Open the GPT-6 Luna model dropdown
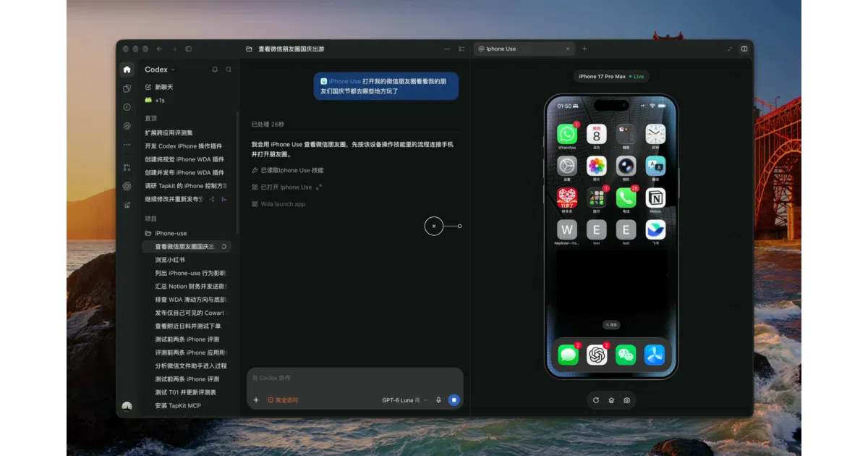 pyautogui.click(x=405, y=400)
